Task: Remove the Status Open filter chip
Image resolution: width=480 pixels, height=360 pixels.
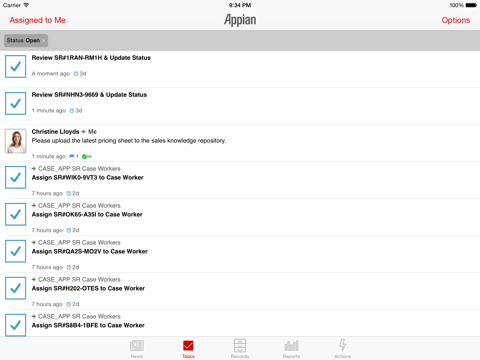Action: click(x=43, y=41)
